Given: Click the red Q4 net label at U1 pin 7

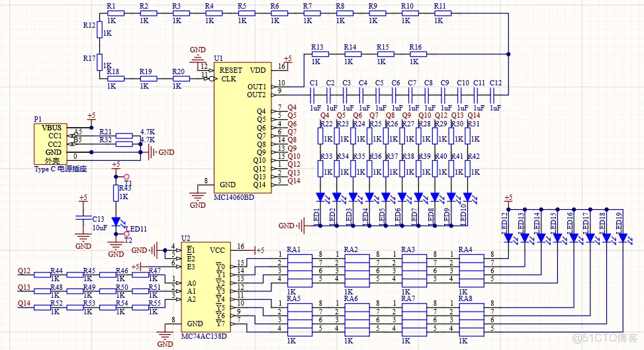Looking at the screenshot, I should pos(292,108).
